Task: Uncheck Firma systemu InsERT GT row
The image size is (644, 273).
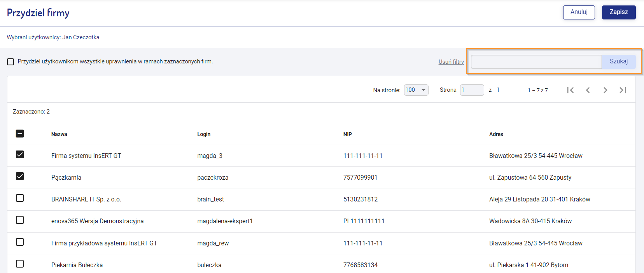Action: coord(20,154)
